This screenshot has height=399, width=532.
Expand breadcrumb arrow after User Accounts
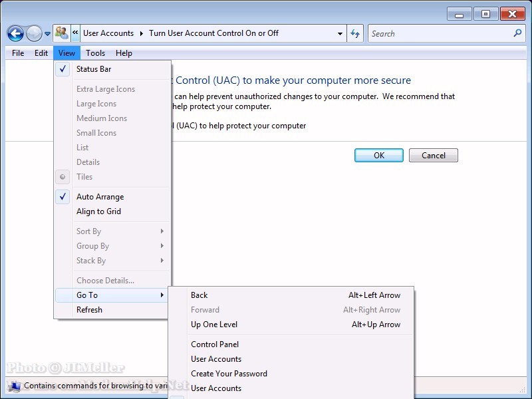(x=142, y=33)
